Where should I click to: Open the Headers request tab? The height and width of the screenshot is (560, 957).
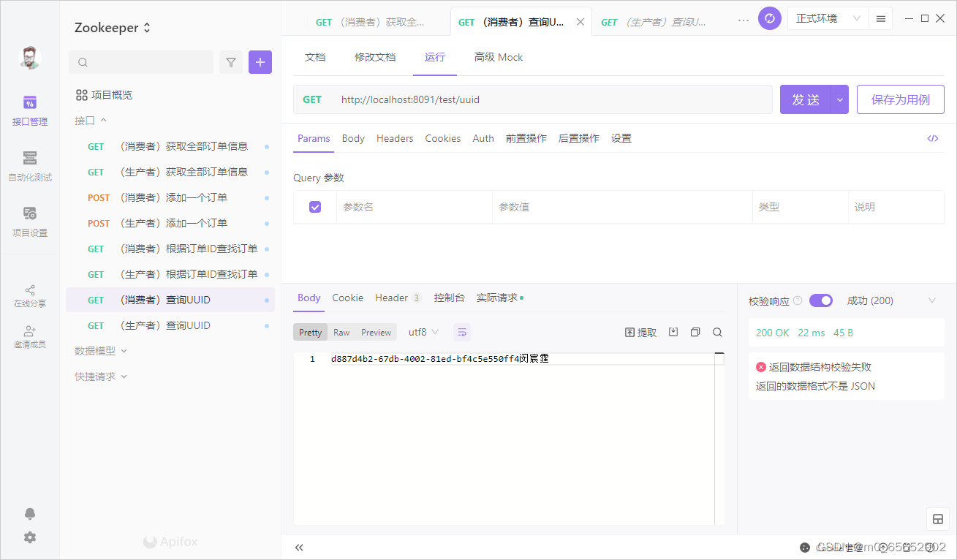(395, 138)
